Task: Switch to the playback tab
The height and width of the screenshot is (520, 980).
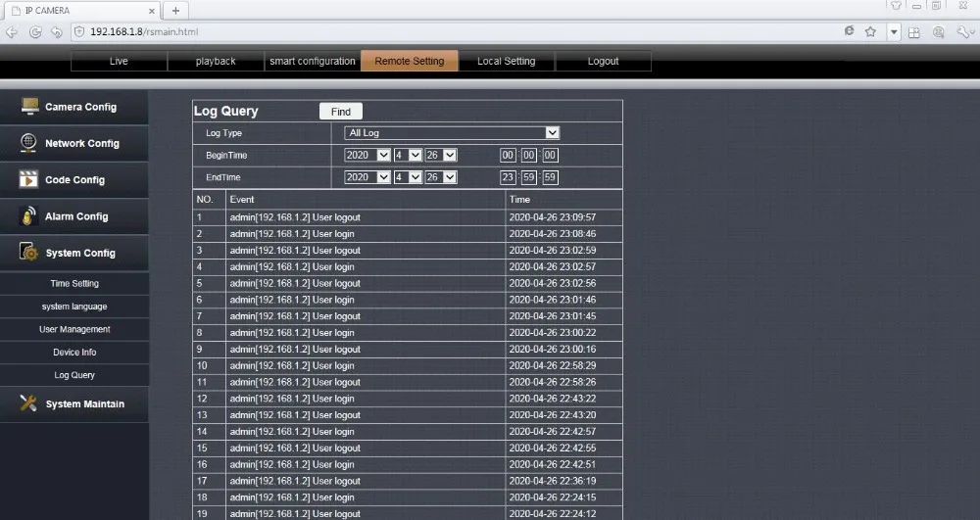Action: [x=216, y=61]
